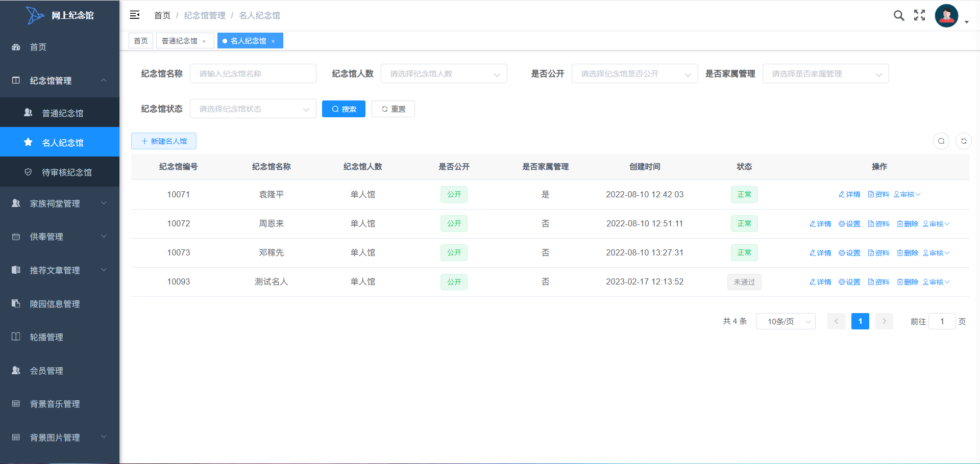The width and height of the screenshot is (980, 464).
Task: Close the 名人纪念馆 tab
Action: click(x=273, y=41)
